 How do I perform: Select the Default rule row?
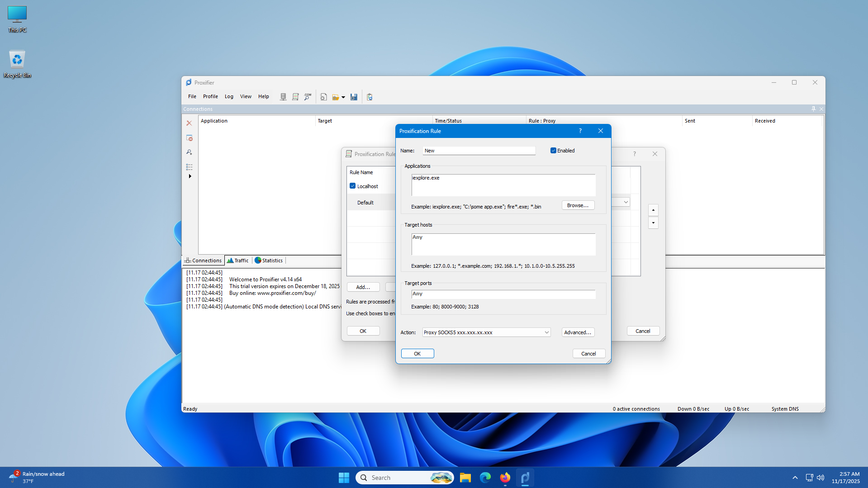[x=371, y=203]
